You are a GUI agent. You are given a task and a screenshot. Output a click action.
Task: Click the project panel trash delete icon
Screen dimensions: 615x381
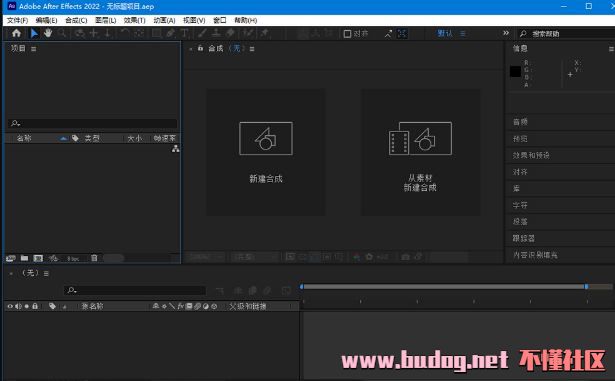click(94, 258)
